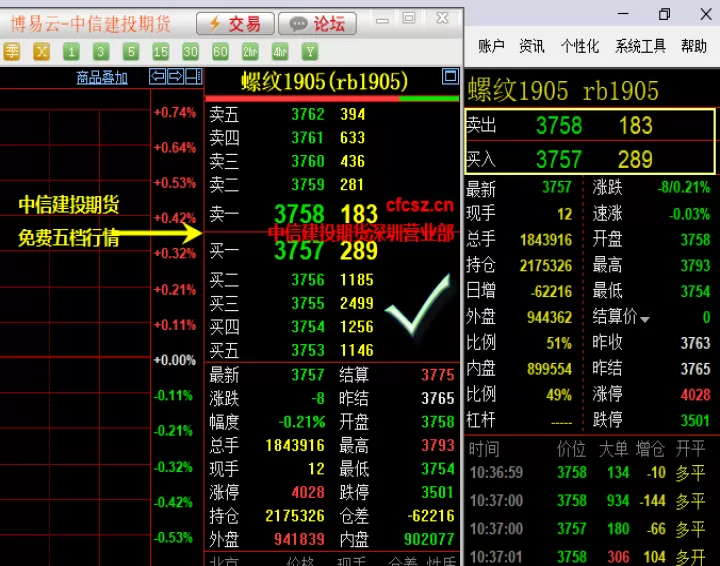Click the 持仓 value 2175326 in right panel
Viewport: 720px width, 566px height.
click(x=546, y=265)
